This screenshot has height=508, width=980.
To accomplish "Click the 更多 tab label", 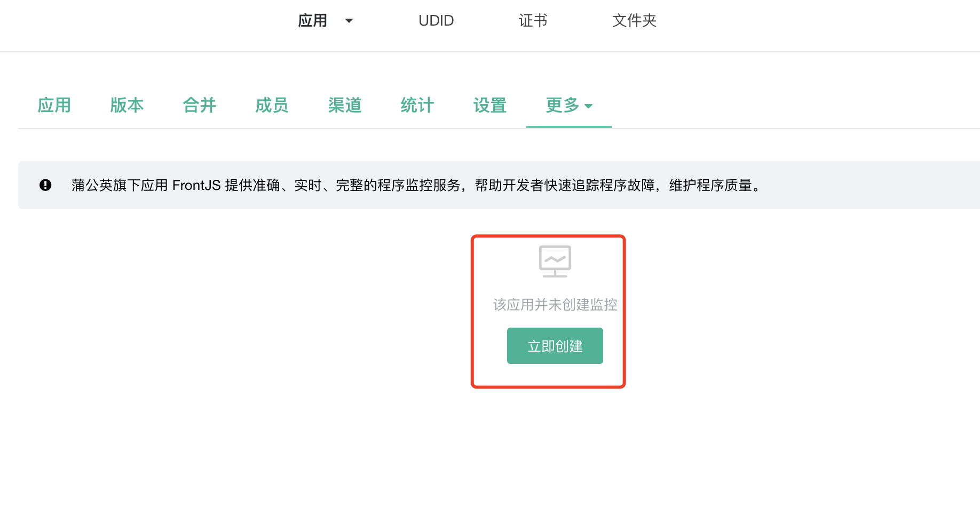I will 562,105.
